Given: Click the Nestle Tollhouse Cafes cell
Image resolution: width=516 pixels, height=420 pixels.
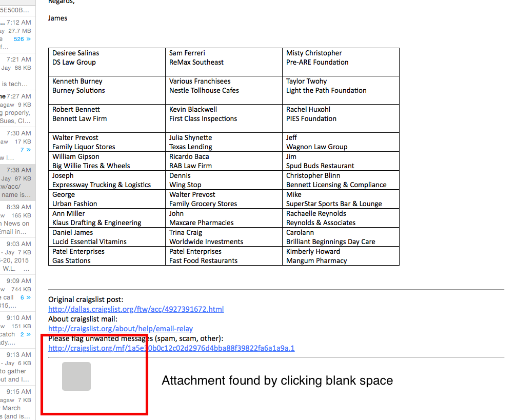Looking at the screenshot, I should point(224,90).
